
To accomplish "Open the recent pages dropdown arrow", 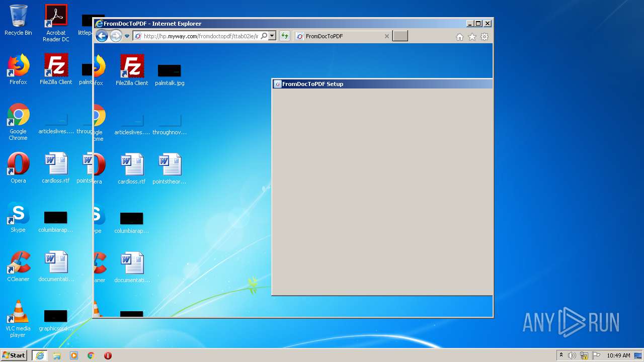I will [127, 36].
